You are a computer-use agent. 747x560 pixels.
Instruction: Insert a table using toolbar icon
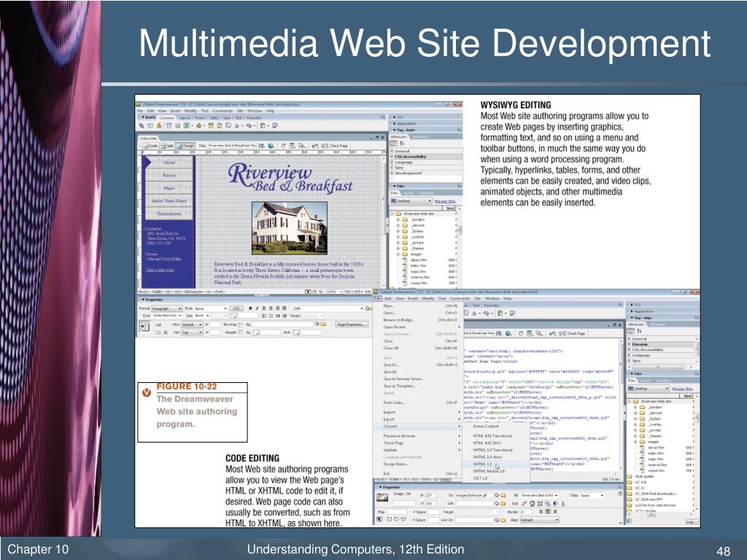click(169, 125)
